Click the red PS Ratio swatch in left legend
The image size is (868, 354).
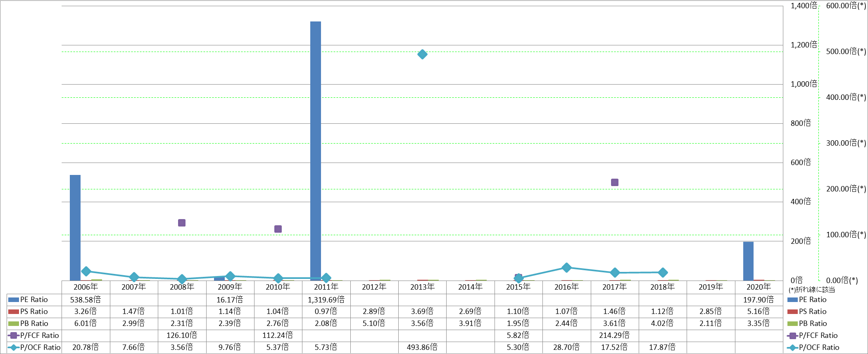point(14,312)
